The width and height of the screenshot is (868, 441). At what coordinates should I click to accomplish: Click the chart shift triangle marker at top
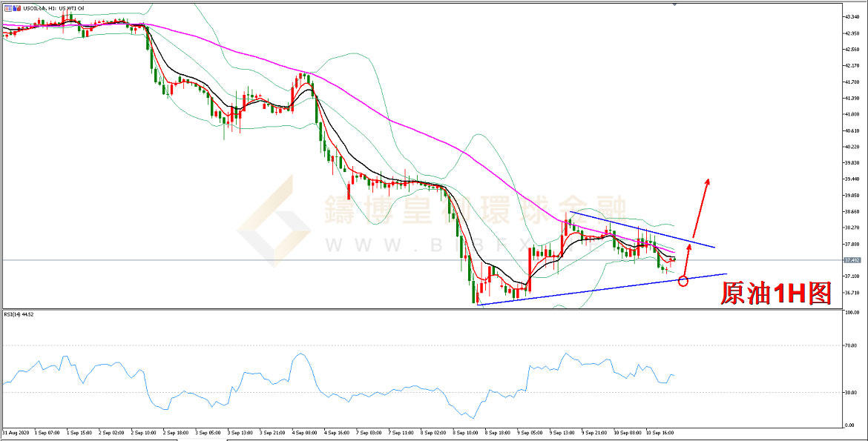[674, 4]
